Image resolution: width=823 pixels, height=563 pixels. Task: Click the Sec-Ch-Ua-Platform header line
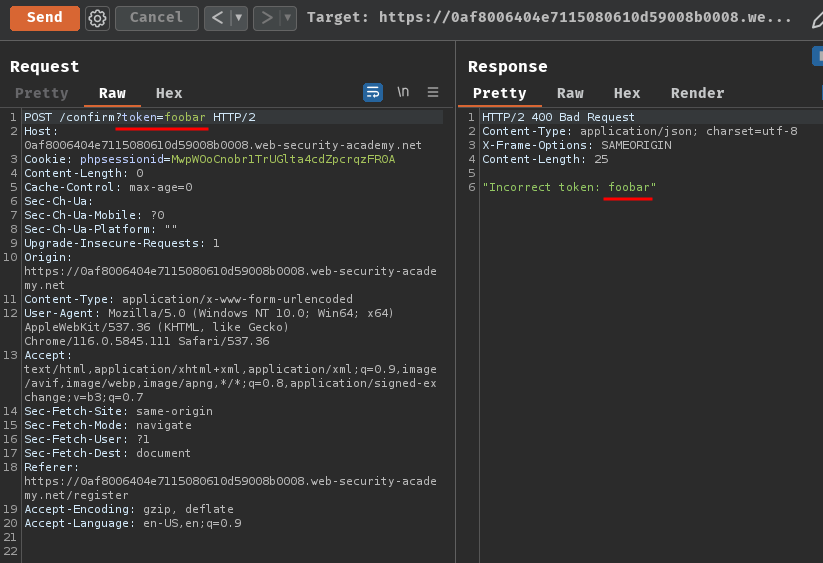coord(101,229)
